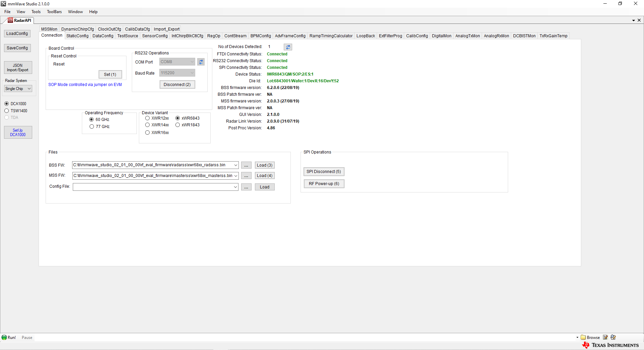Viewport: 644px width, 350px height.
Task: Open the dropdown arrow beside Browse
Action: pos(577,338)
